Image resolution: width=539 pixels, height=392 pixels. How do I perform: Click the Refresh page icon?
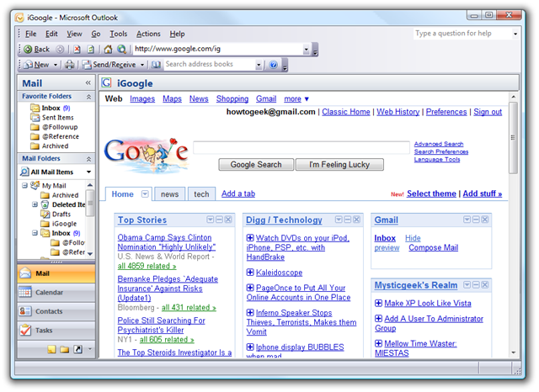pyautogui.click(x=91, y=50)
